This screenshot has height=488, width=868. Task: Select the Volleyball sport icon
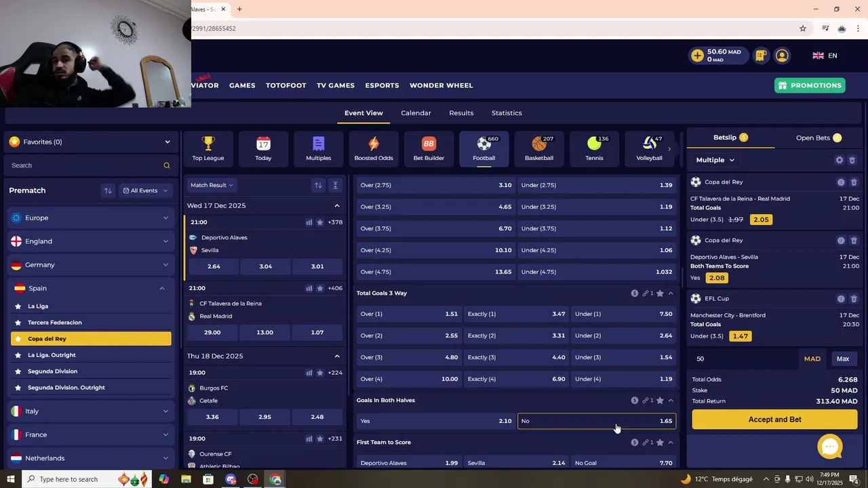[x=649, y=148]
